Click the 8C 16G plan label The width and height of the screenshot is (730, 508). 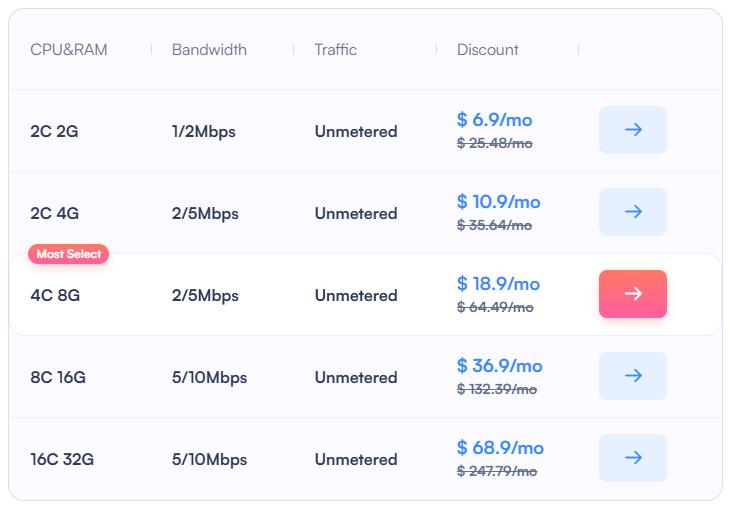tap(58, 378)
